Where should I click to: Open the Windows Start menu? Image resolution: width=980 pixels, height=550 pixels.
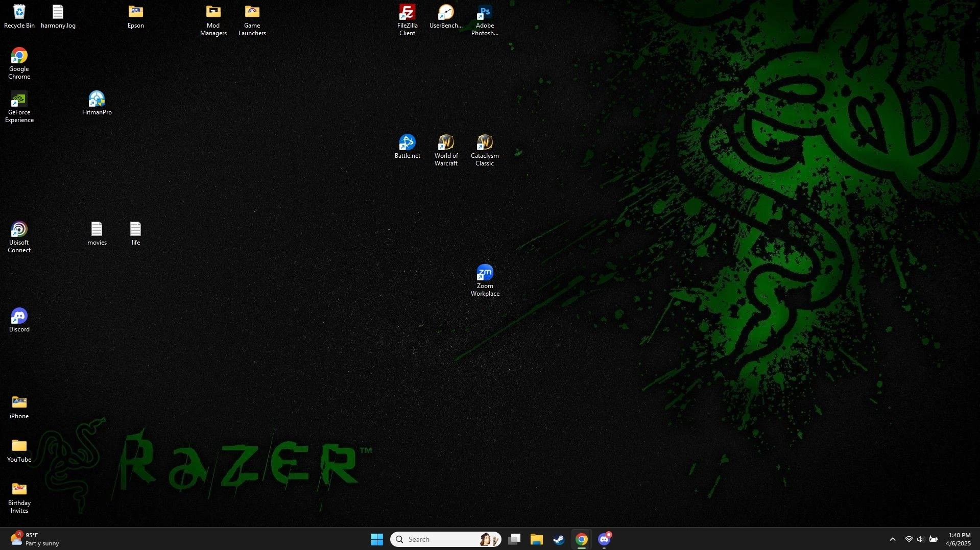377,539
